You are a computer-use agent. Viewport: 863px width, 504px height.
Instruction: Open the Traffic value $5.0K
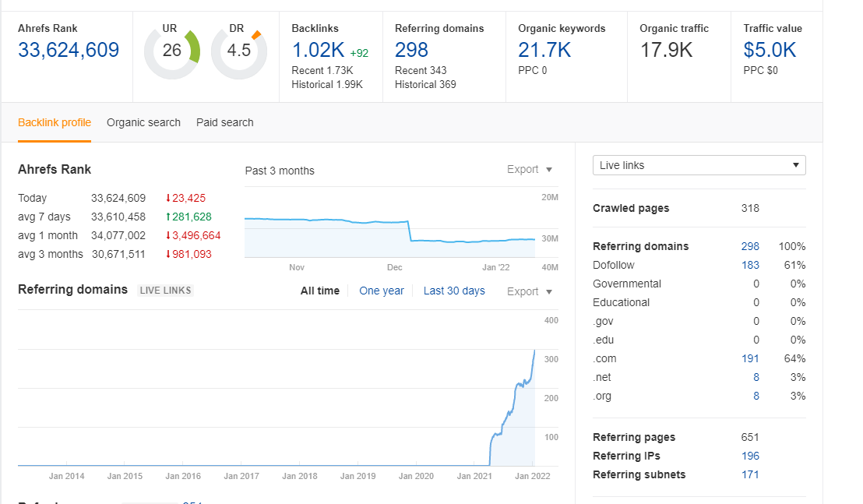point(770,50)
